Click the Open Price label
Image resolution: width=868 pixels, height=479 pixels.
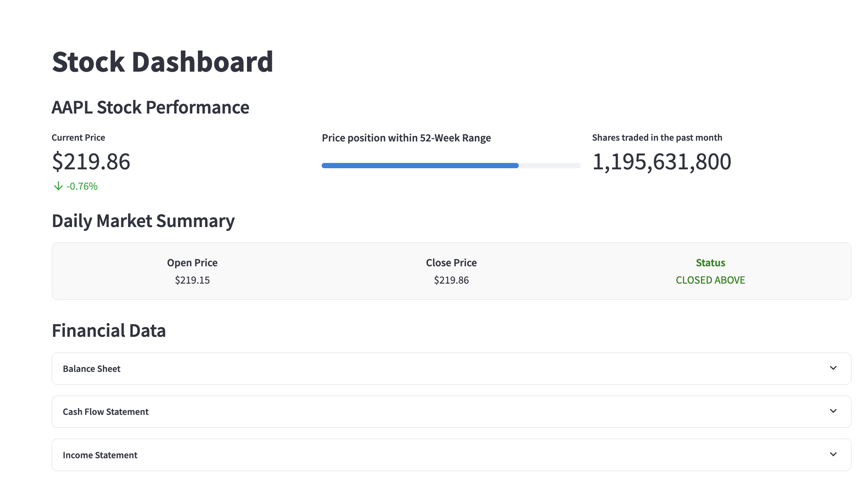[x=192, y=263]
